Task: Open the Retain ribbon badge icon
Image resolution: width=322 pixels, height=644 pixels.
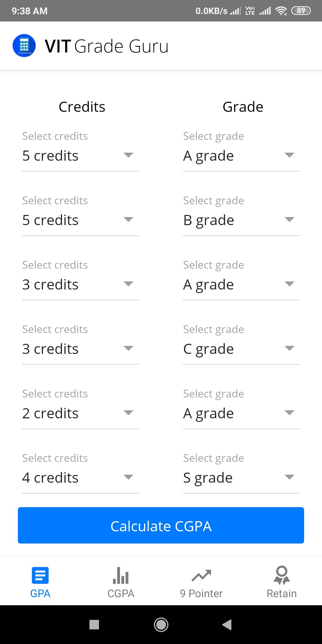Action: click(x=281, y=575)
